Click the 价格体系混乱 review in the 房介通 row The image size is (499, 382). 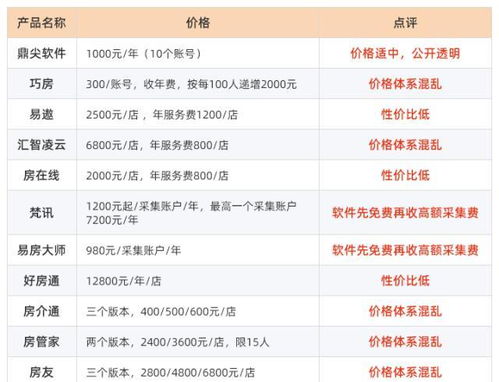[x=405, y=311]
